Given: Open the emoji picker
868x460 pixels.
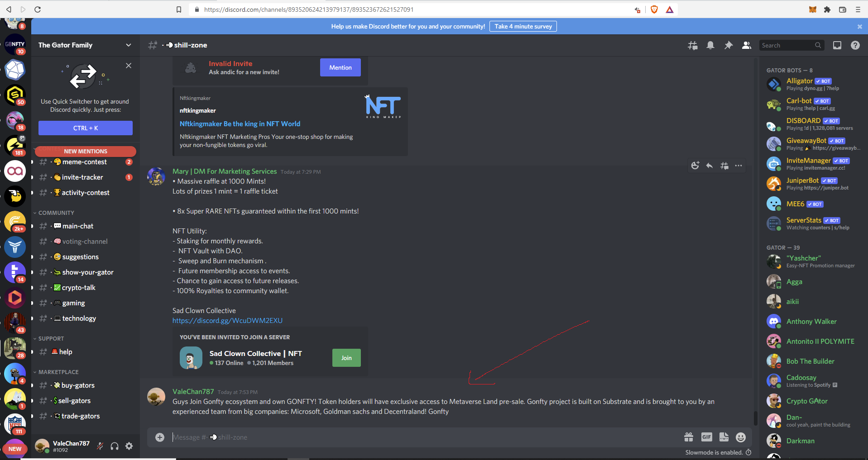Looking at the screenshot, I should tap(741, 437).
